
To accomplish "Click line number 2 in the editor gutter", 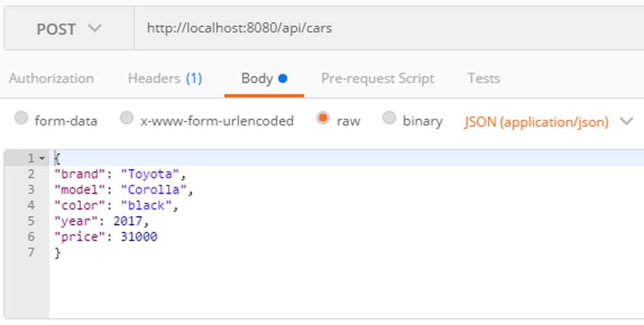I will [31, 174].
